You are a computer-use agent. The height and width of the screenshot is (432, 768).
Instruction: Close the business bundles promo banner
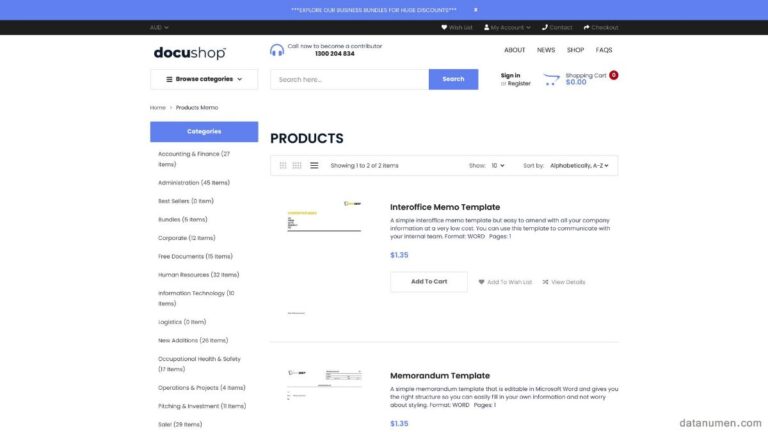(475, 10)
